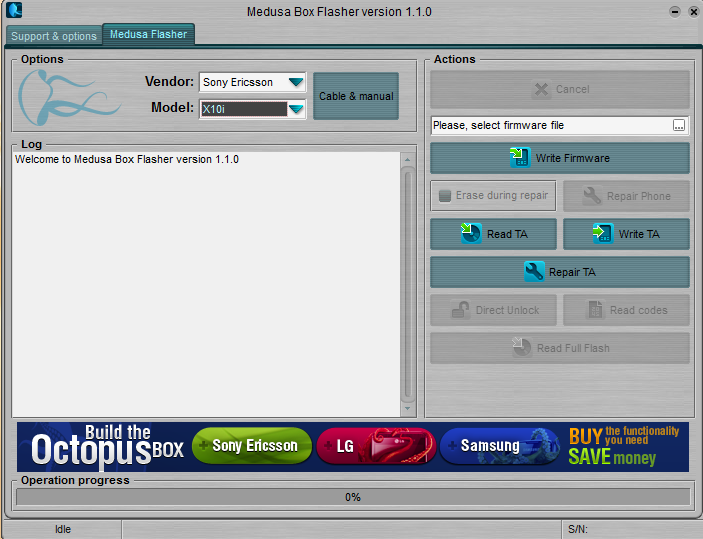Viewport: 703px width, 539px height.
Task: Click the Medusa jellyfish logo in Options
Action: [x=68, y=97]
